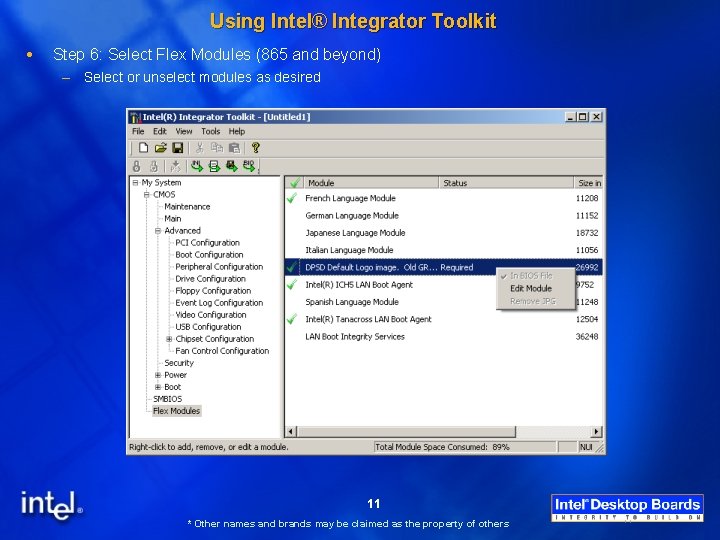Select Maintenance in the tree
Screen dimensions: 720x540
pyautogui.click(x=187, y=207)
